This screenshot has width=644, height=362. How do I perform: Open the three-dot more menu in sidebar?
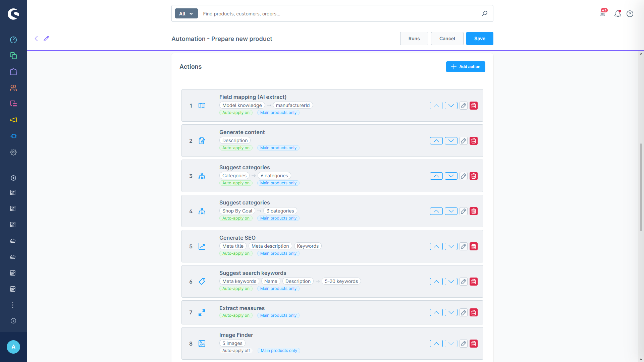13,305
